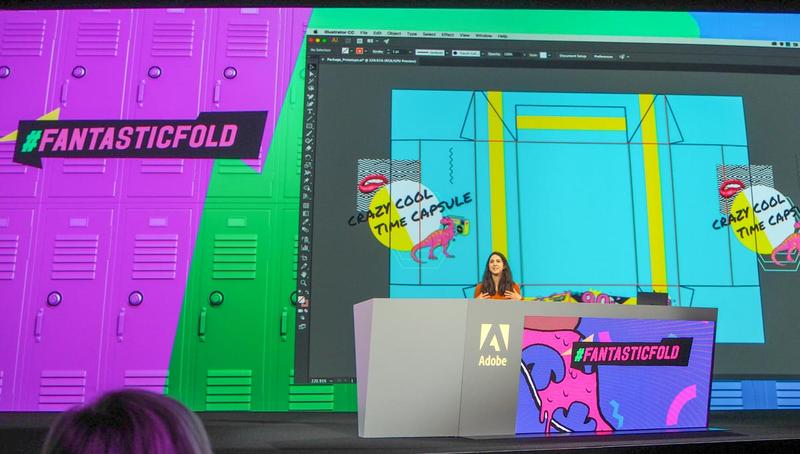This screenshot has width=800, height=454.
Task: Click the Ai logo in app bar
Action: [334, 40]
